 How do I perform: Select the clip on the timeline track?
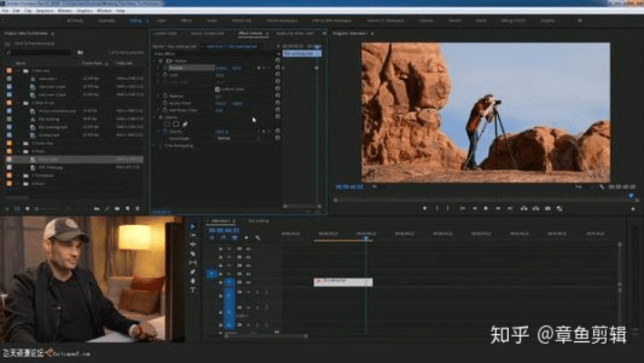343,281
